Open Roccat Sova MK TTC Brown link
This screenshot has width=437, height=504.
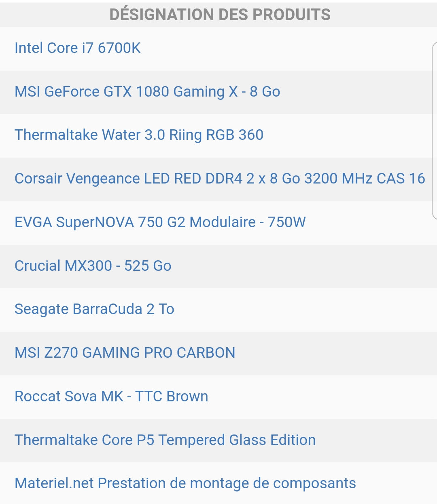(111, 396)
